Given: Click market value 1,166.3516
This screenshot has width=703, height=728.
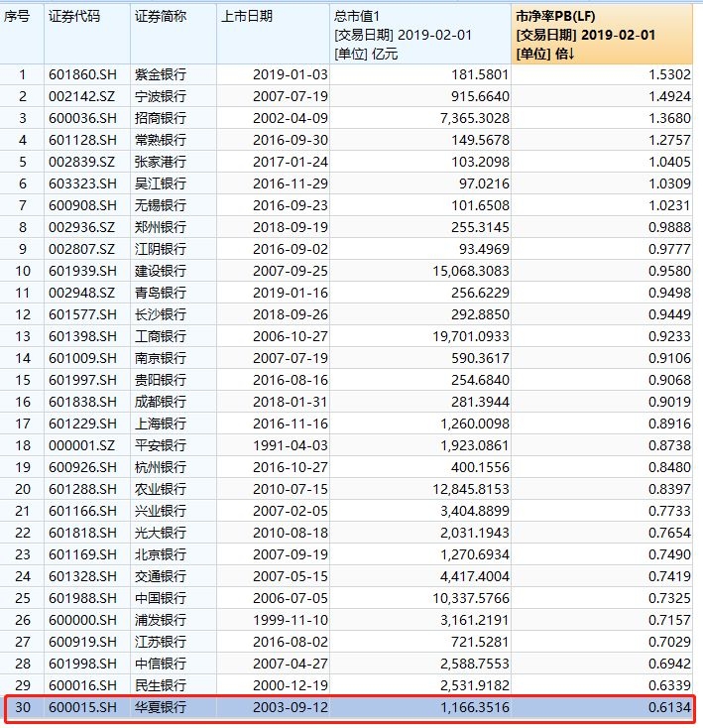Looking at the screenshot, I should click(475, 707).
